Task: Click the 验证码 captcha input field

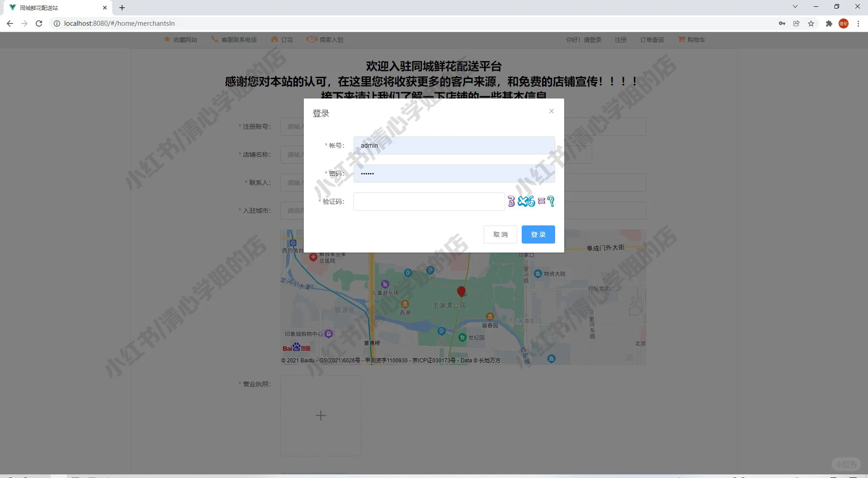Action: [x=429, y=201]
